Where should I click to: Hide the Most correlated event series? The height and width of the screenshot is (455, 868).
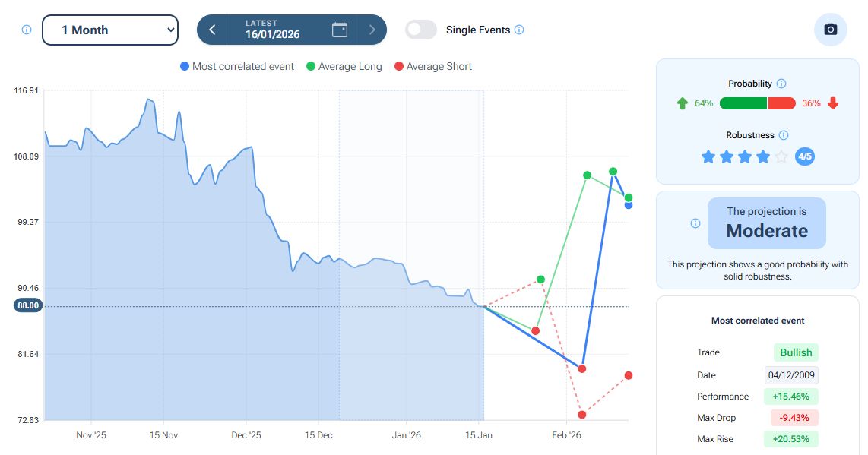pyautogui.click(x=237, y=67)
